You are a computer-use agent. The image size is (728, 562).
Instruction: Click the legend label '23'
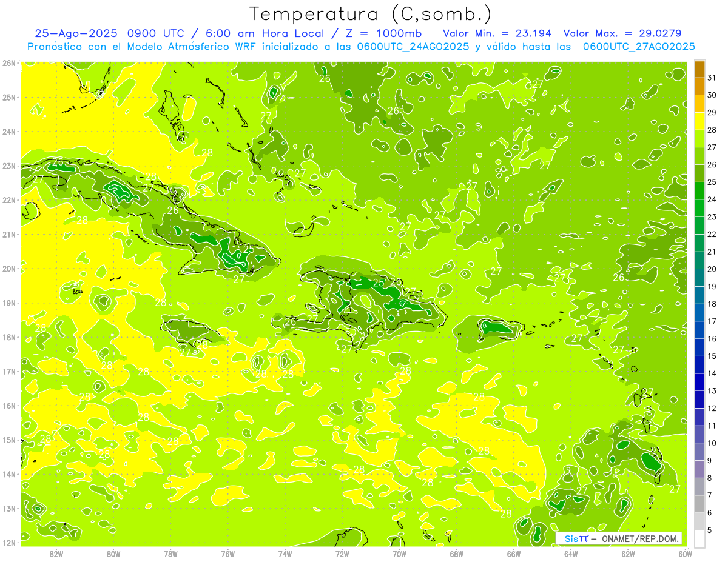click(712, 216)
